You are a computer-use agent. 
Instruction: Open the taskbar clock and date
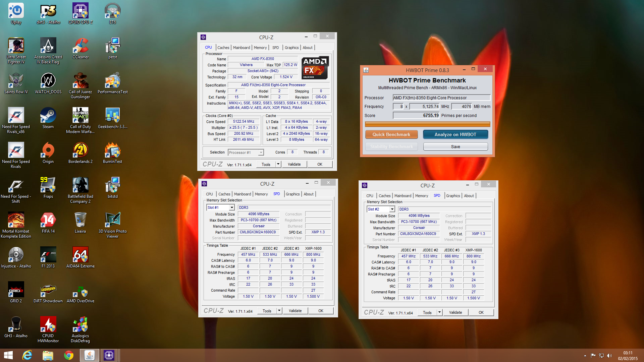628,356
